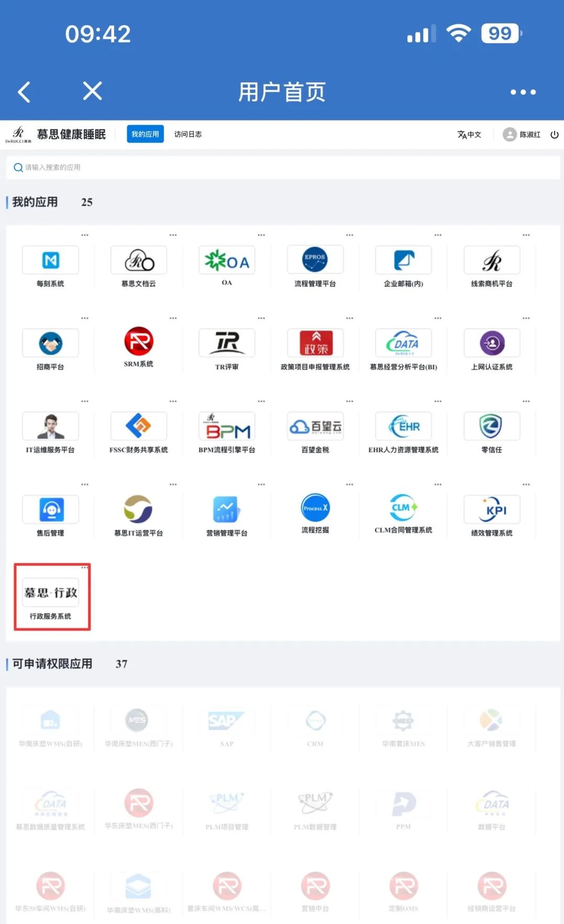Open the 行政服务系统 app
Screen dimensions: 564x924
click(50, 592)
